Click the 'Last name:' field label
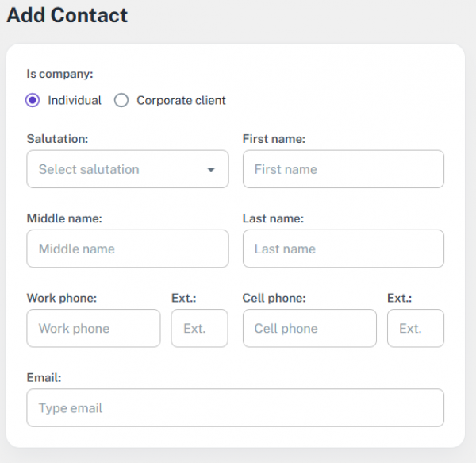476x463 pixels. pos(273,218)
